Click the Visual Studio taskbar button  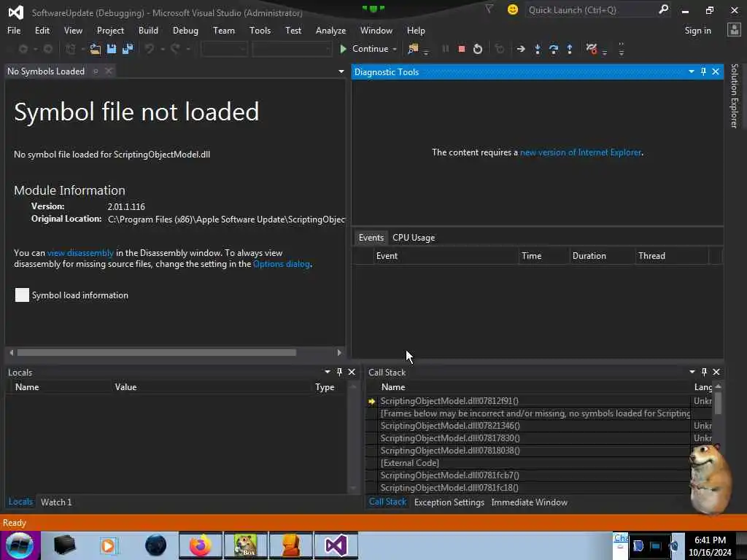click(x=336, y=545)
